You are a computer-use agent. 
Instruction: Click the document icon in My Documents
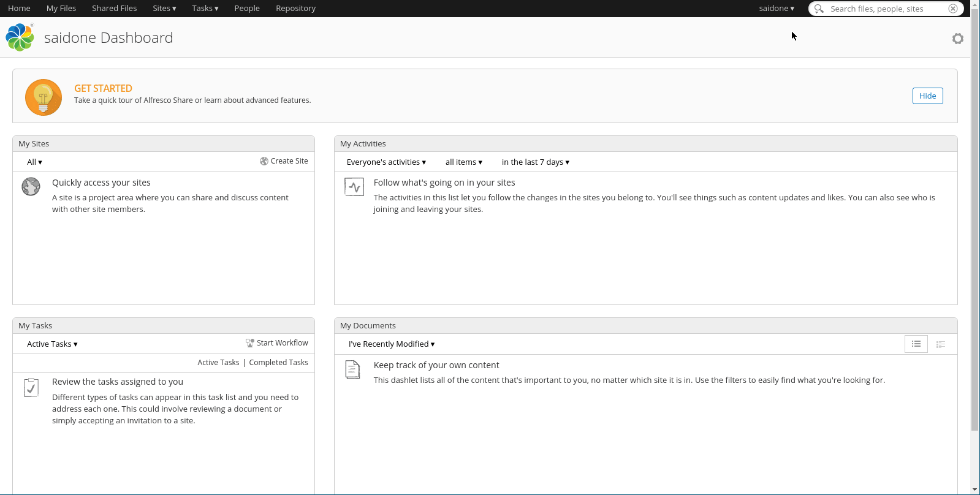(x=352, y=369)
